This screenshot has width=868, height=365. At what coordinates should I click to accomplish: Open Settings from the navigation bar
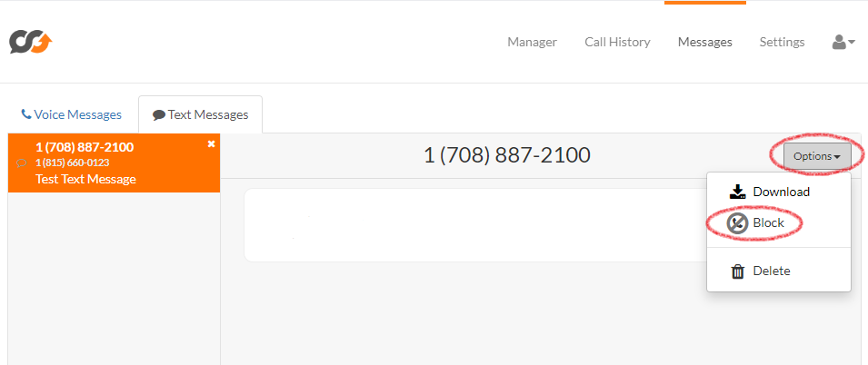782,42
